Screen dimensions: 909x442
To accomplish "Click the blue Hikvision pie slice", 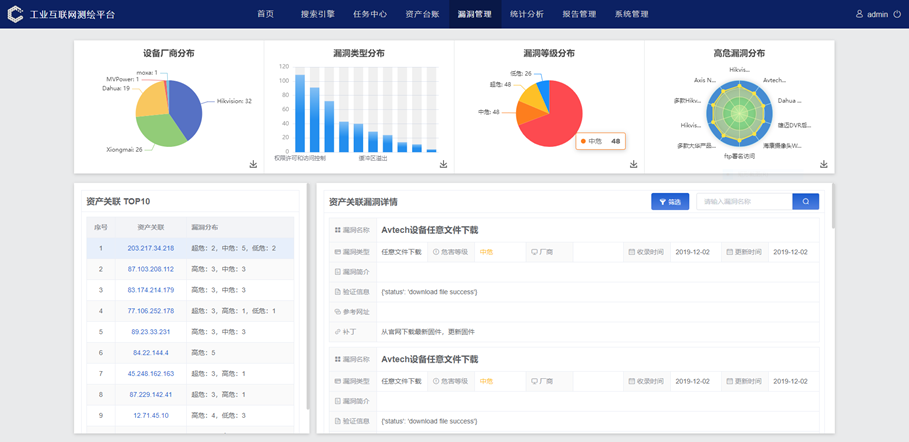I will coord(185,105).
